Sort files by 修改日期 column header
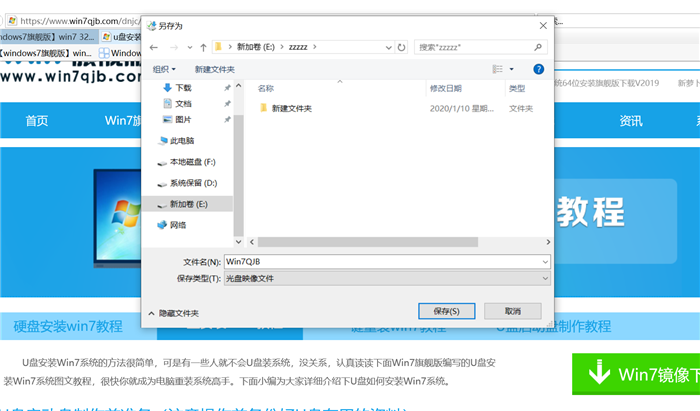The height and width of the screenshot is (411, 700). (446, 88)
